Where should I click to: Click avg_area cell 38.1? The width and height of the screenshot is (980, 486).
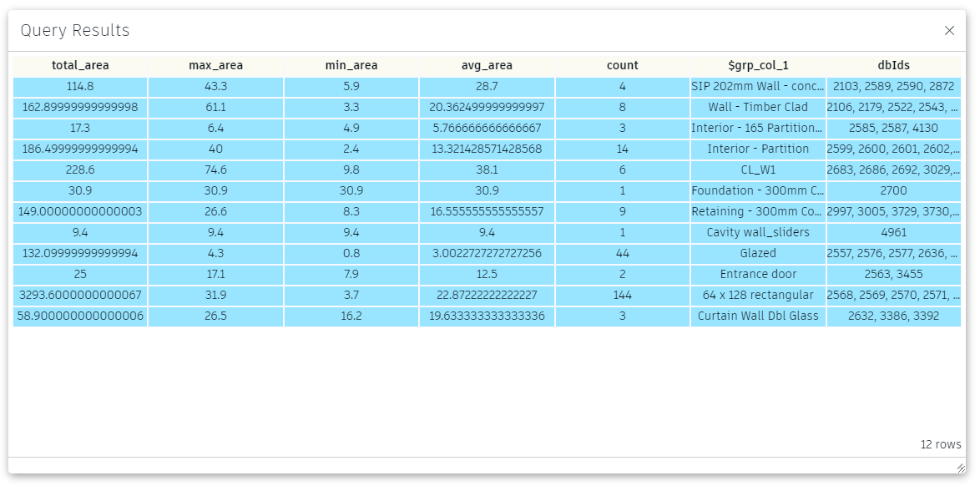[487, 170]
